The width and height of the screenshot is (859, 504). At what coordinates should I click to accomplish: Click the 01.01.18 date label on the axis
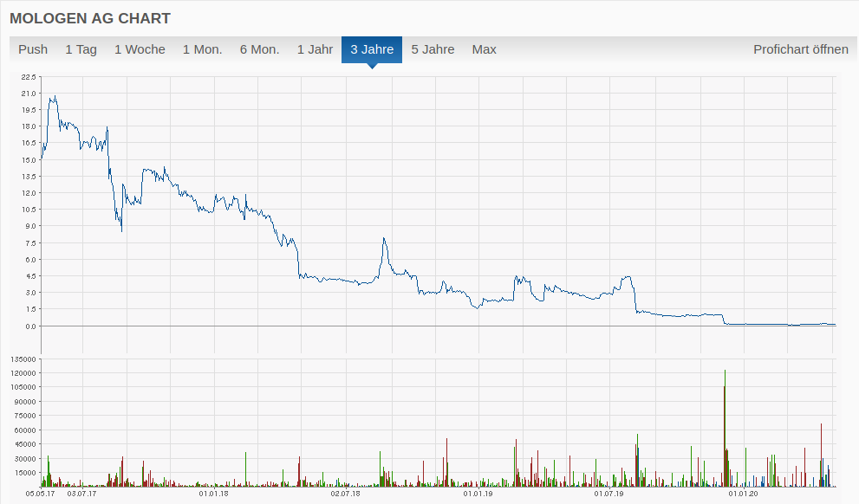click(213, 494)
